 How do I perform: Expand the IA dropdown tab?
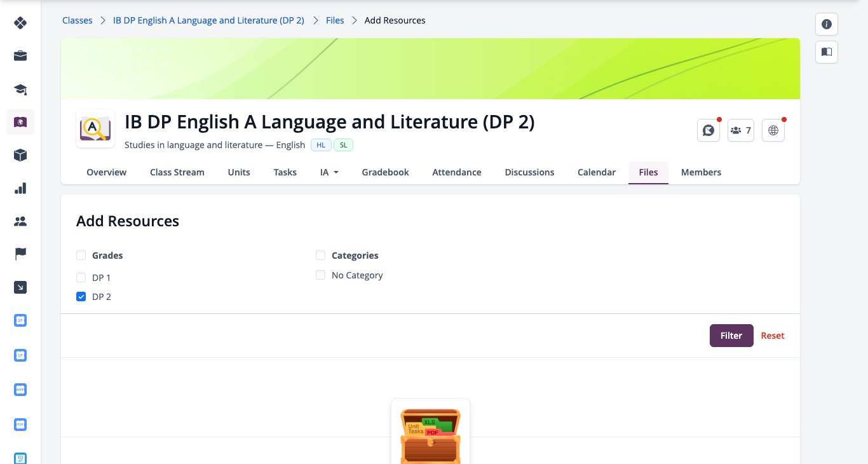329,172
